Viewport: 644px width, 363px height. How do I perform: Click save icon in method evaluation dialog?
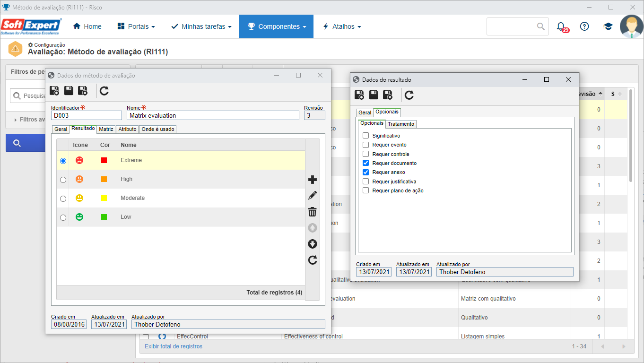69,91
